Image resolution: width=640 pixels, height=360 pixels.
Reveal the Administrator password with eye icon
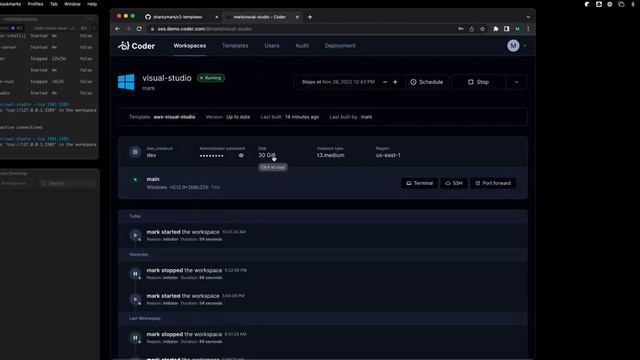point(241,156)
